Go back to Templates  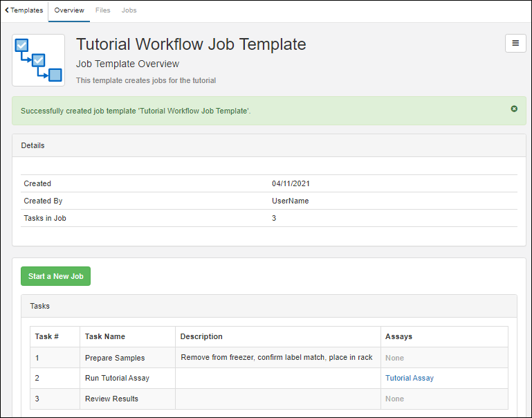tap(24, 10)
